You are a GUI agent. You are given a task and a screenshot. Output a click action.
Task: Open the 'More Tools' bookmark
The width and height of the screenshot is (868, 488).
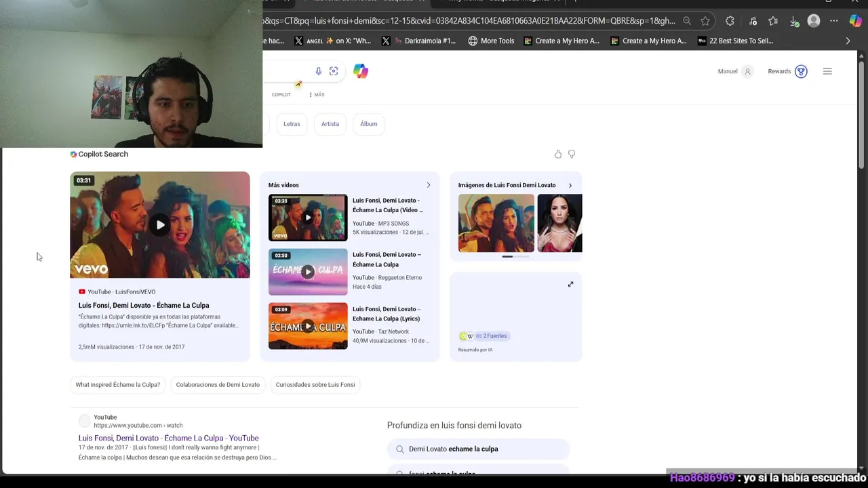click(x=491, y=41)
